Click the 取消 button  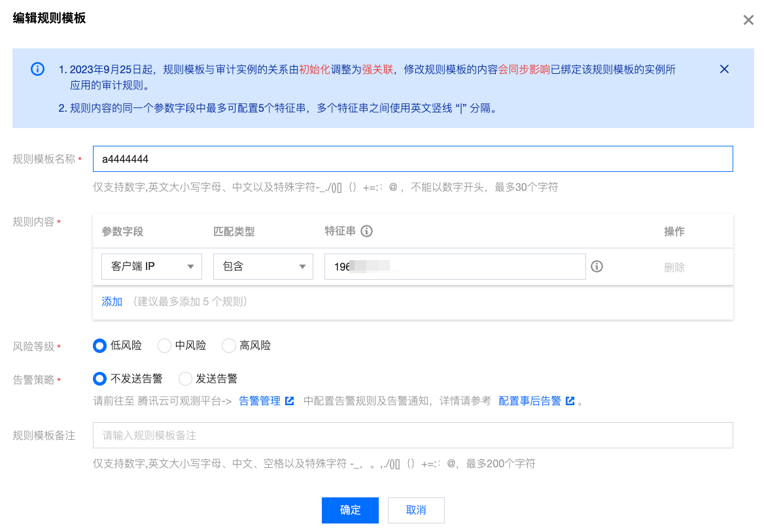pyautogui.click(x=416, y=510)
